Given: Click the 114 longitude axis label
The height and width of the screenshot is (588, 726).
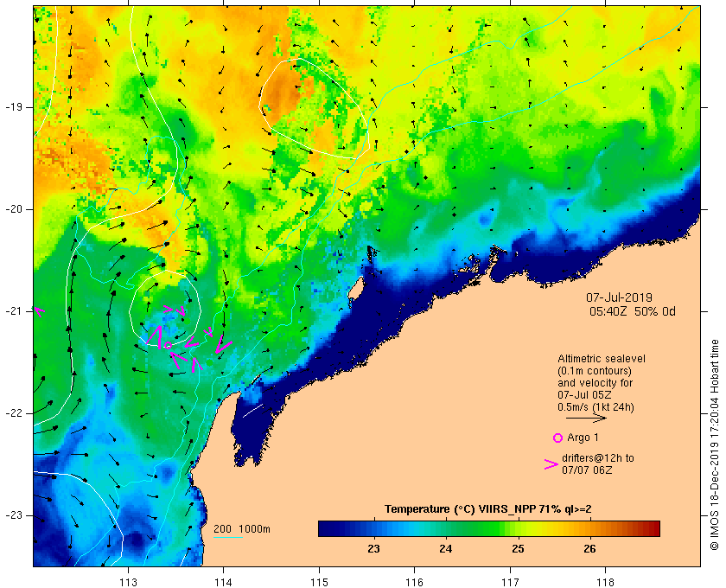Looking at the screenshot, I should pos(224,583).
